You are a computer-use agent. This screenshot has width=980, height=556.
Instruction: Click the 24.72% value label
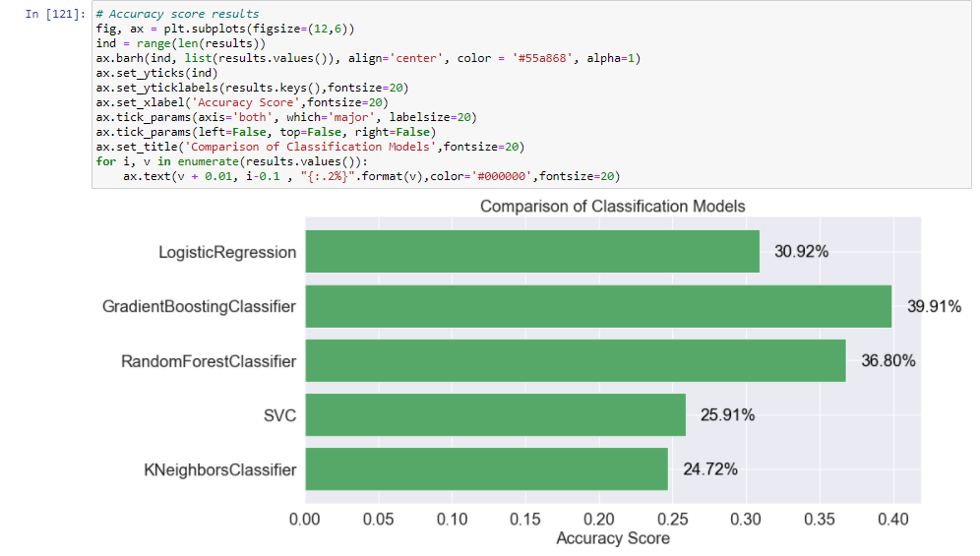[x=710, y=469]
